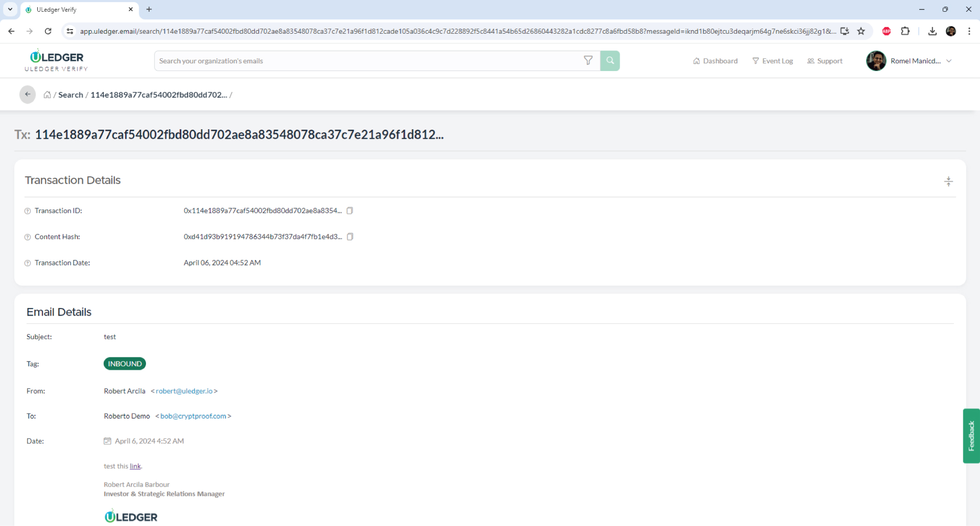The height and width of the screenshot is (526, 980).
Task: Open sender email robert@uledger.io
Action: click(x=184, y=391)
